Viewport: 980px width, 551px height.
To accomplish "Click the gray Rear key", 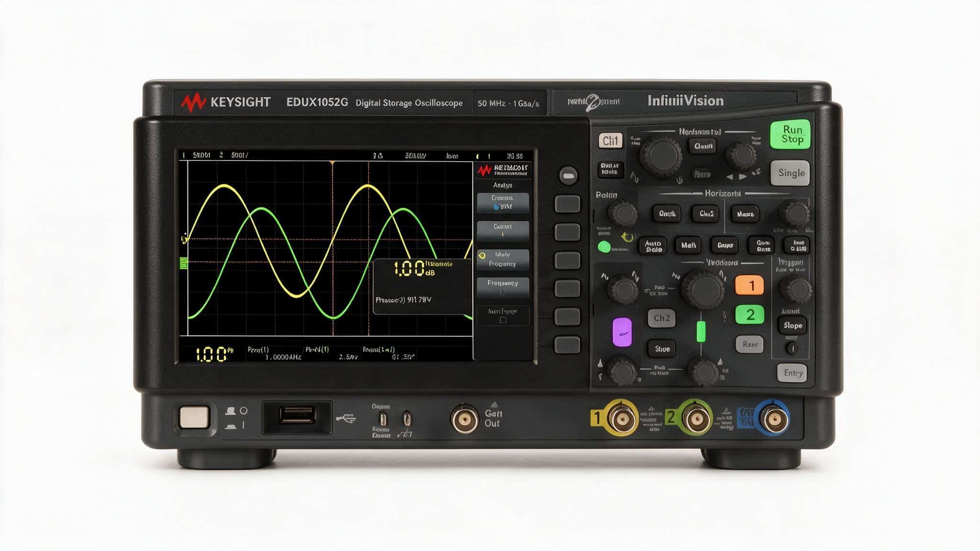I will (749, 344).
